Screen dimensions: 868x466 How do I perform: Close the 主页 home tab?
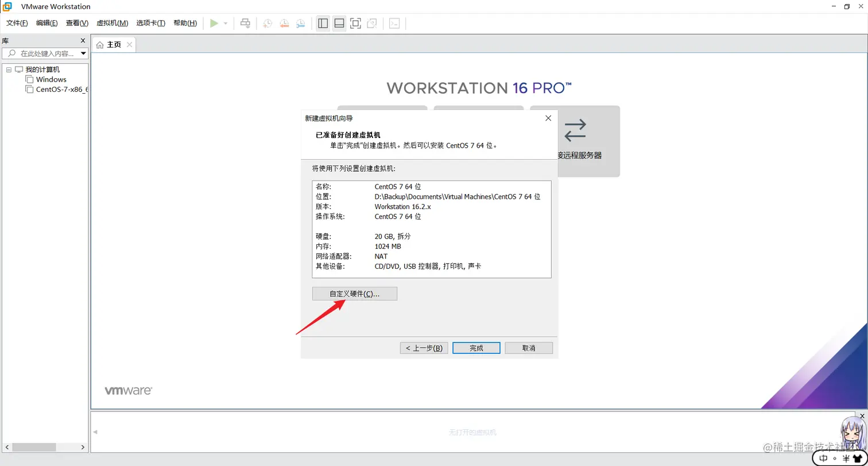[129, 44]
